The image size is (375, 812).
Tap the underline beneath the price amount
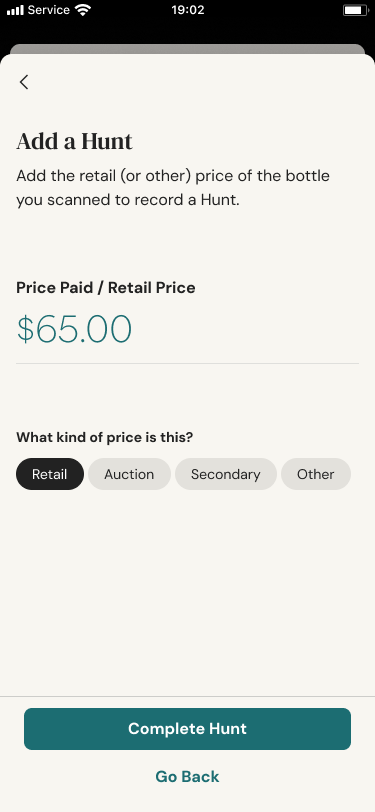(188, 364)
